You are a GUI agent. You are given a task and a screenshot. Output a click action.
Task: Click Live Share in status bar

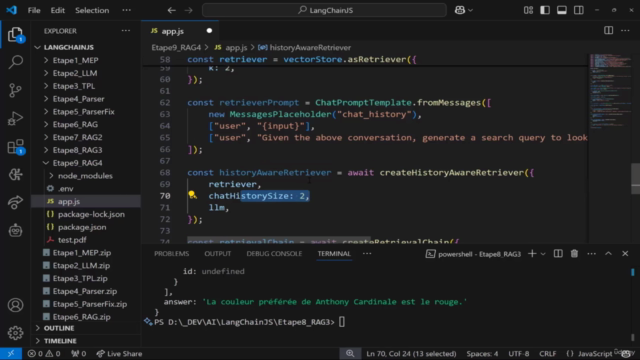tap(119, 353)
